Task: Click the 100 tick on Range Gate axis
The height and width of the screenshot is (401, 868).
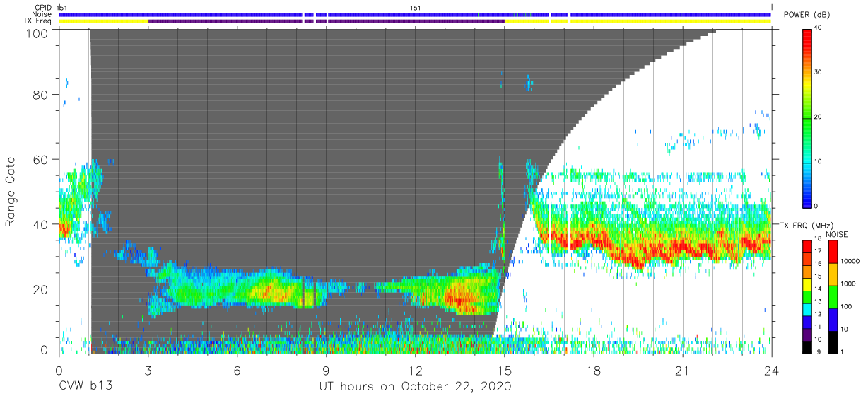Action: (x=37, y=33)
